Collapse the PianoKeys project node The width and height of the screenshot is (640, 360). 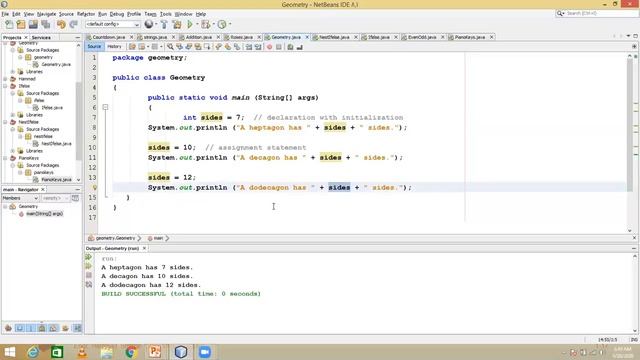pos(5,158)
